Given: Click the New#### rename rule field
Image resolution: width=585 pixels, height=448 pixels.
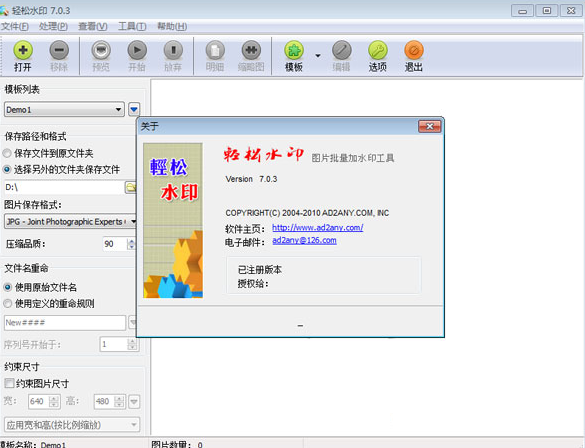Looking at the screenshot, I should click(65, 323).
